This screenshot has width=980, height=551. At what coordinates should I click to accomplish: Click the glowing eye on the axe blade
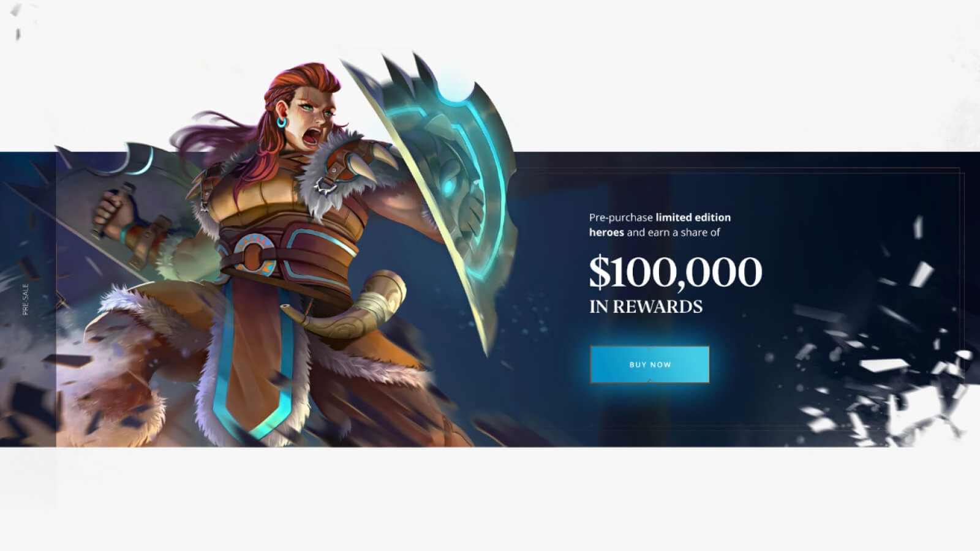450,184
